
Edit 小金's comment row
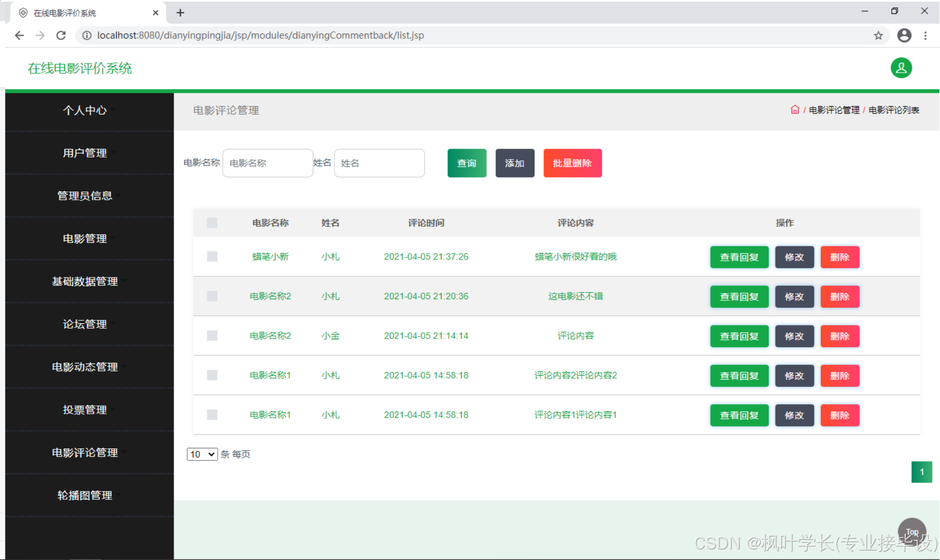(794, 336)
